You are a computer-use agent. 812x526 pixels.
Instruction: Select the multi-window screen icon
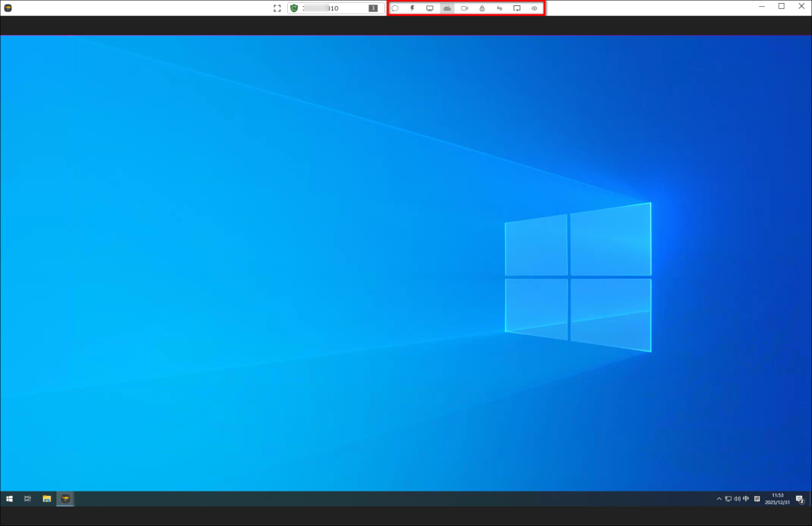click(x=517, y=8)
